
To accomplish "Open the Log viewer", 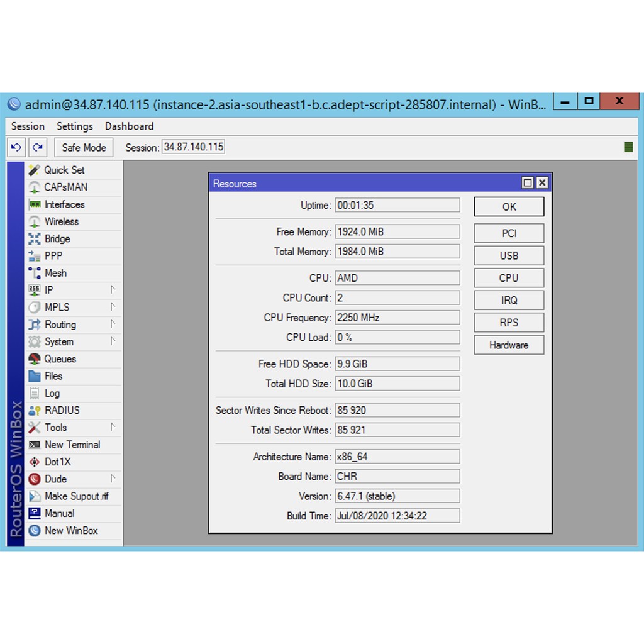I will tap(53, 393).
